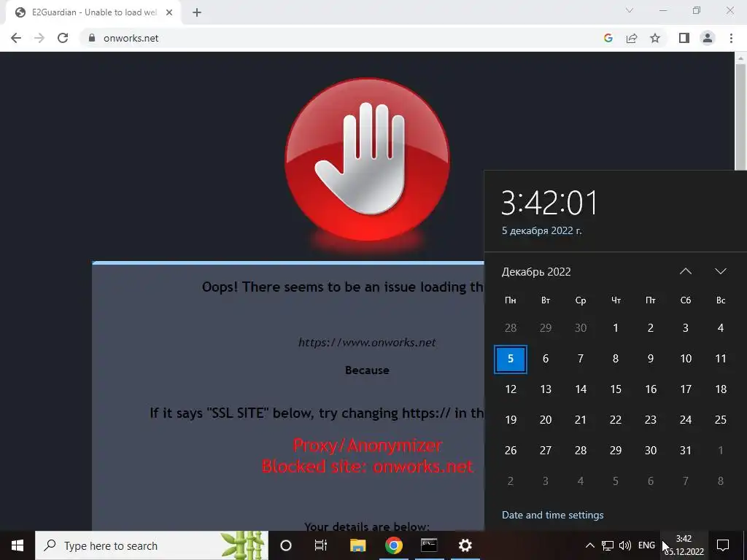Select November 28 in the calendar
This screenshot has height=560, width=747.
(x=510, y=327)
